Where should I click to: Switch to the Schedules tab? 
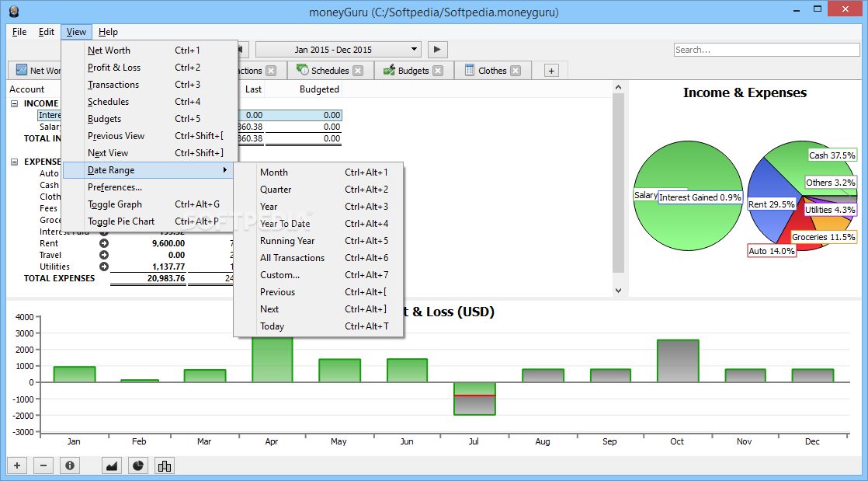[x=330, y=71]
